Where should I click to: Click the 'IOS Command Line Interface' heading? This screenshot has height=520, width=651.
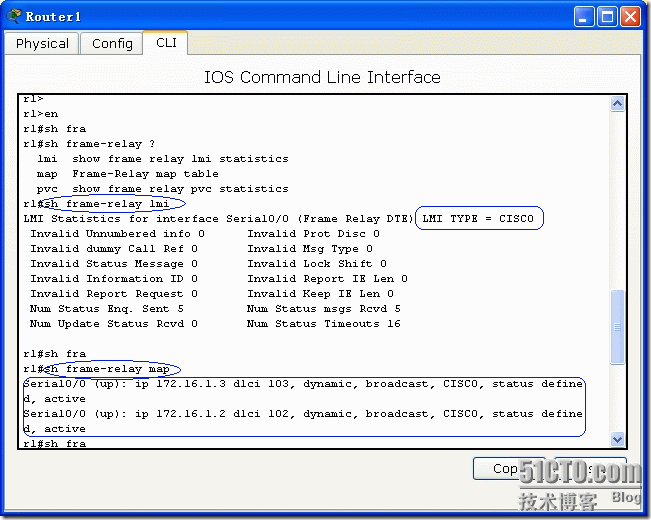pyautogui.click(x=322, y=77)
